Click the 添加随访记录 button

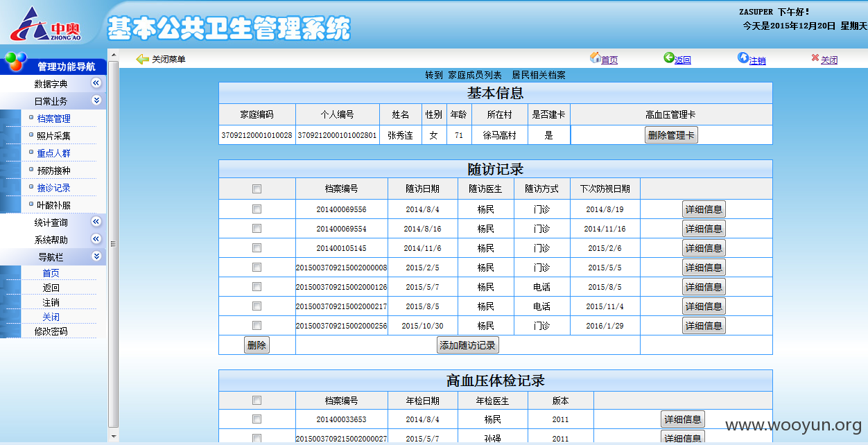(x=468, y=345)
